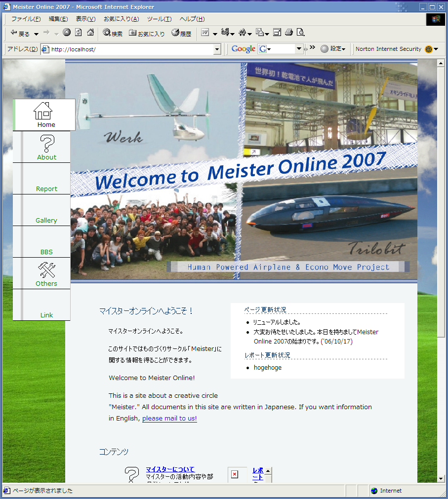Go to the Gallery sidebar link
The image size is (448, 499).
(x=46, y=220)
